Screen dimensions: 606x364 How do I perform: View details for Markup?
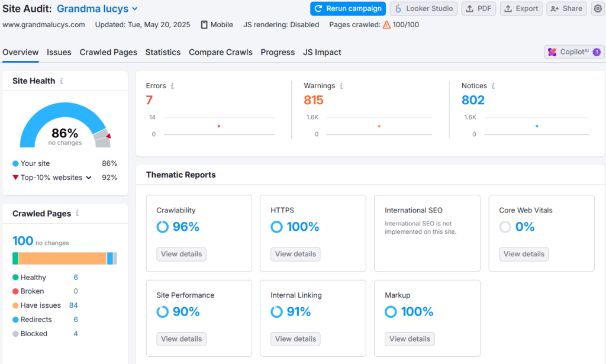pyautogui.click(x=410, y=339)
